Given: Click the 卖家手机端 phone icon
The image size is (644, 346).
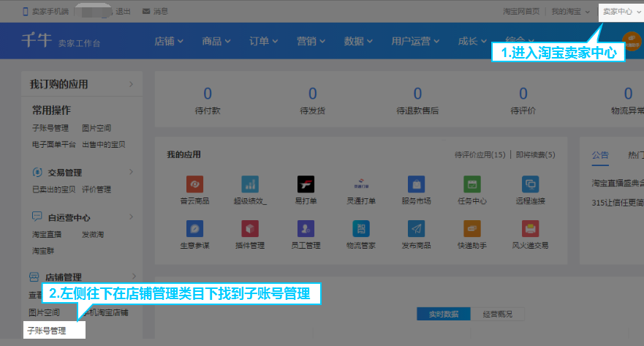Looking at the screenshot, I should [x=26, y=12].
